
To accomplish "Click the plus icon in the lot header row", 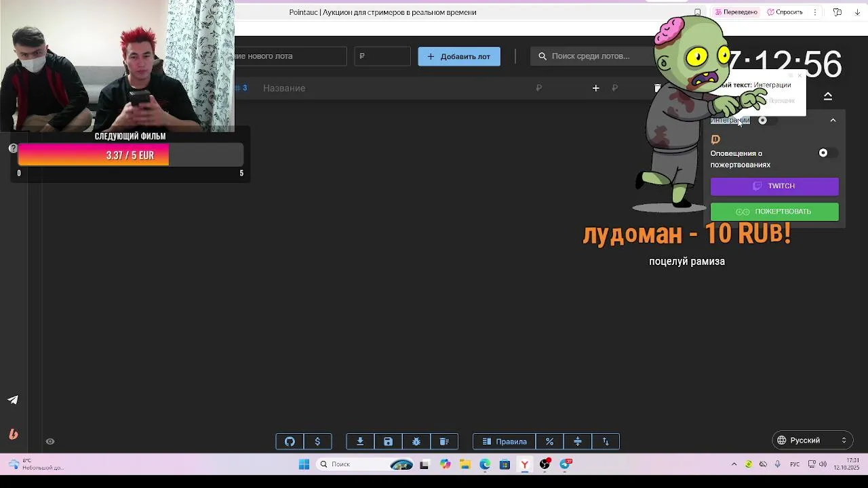I will pos(595,88).
